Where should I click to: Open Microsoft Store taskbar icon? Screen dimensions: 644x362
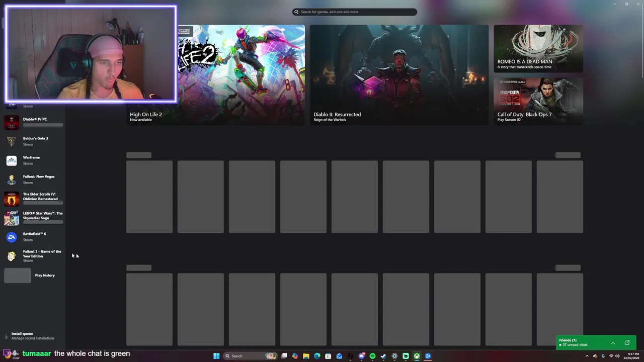328,356
